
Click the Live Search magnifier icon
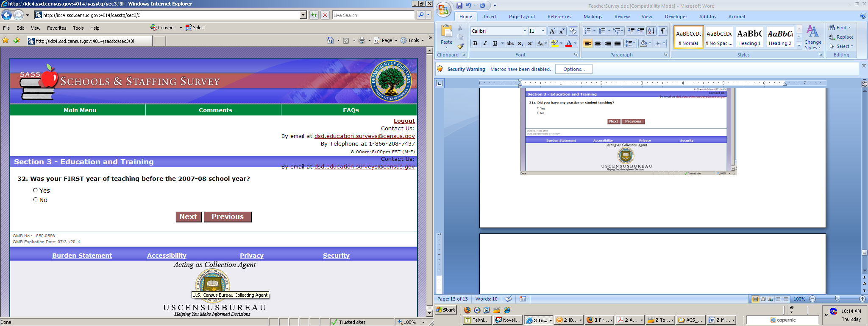click(420, 15)
